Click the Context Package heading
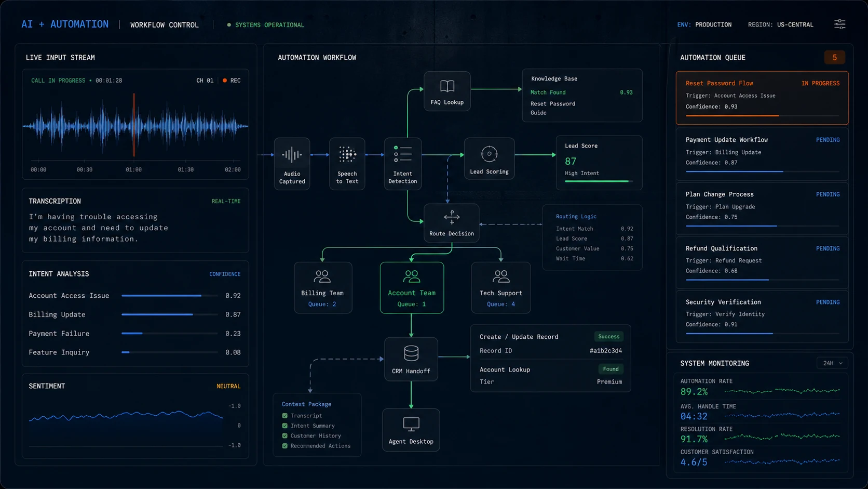This screenshot has height=489, width=868. pyautogui.click(x=306, y=404)
